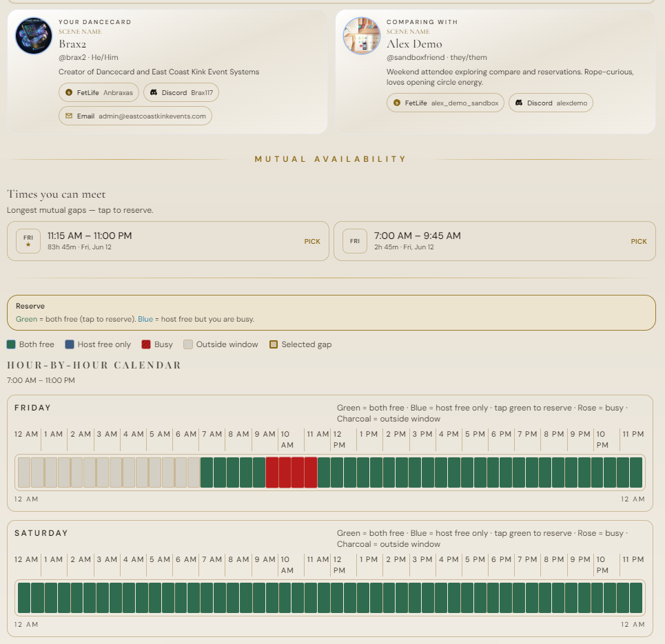Image resolution: width=665 pixels, height=644 pixels.
Task: Select the first red busy slot on Friday
Action: click(272, 472)
